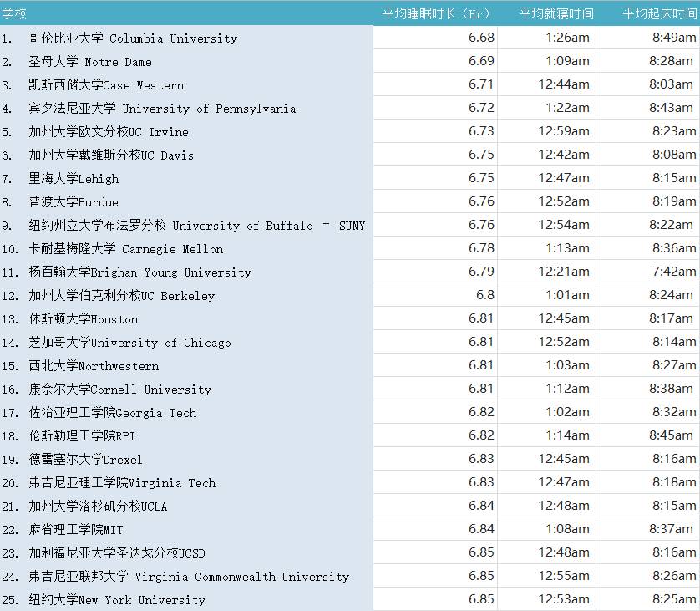Screen dimensions: 700x611
Task: Select the 里海大学Lehigh cell
Action: pyautogui.click(x=74, y=178)
